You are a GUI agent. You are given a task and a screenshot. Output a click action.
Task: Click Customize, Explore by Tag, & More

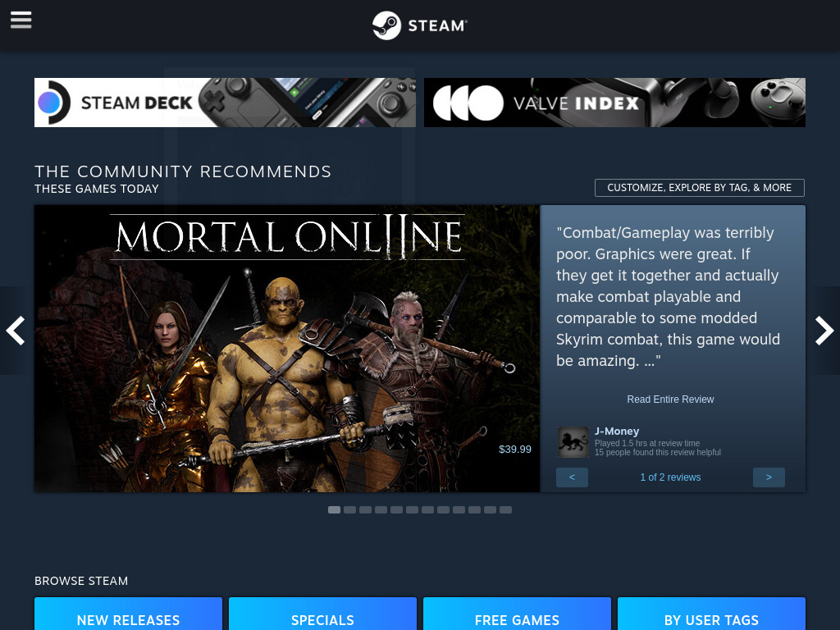click(699, 188)
